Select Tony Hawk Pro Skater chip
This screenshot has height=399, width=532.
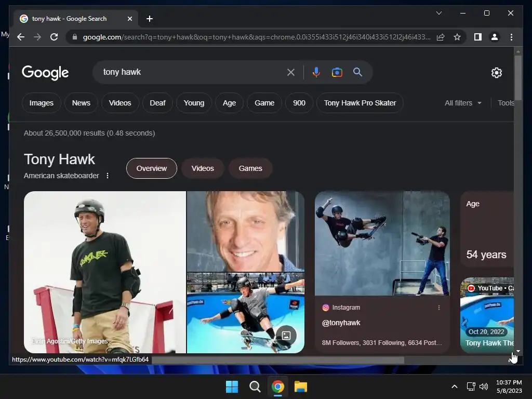pos(360,103)
